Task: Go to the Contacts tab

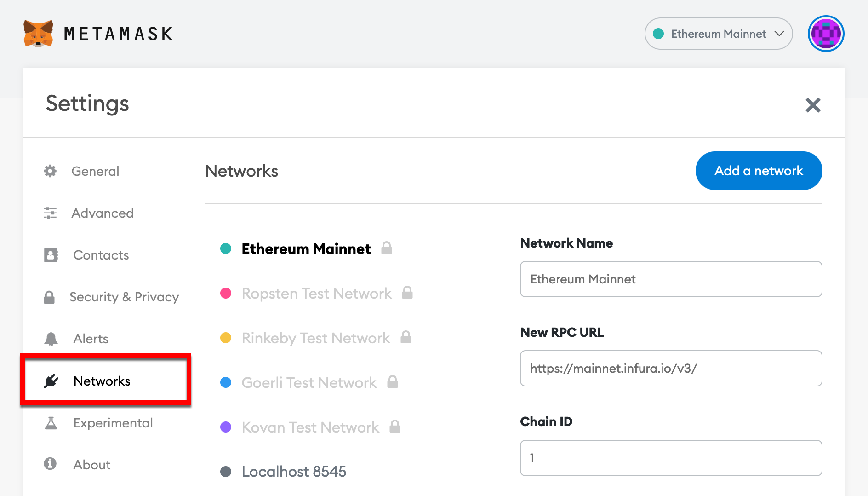Action: point(101,255)
